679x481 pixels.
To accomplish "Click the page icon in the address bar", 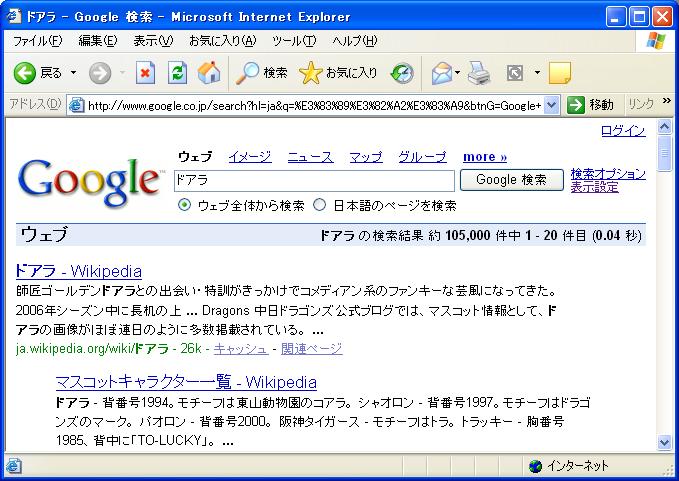I will 77,105.
